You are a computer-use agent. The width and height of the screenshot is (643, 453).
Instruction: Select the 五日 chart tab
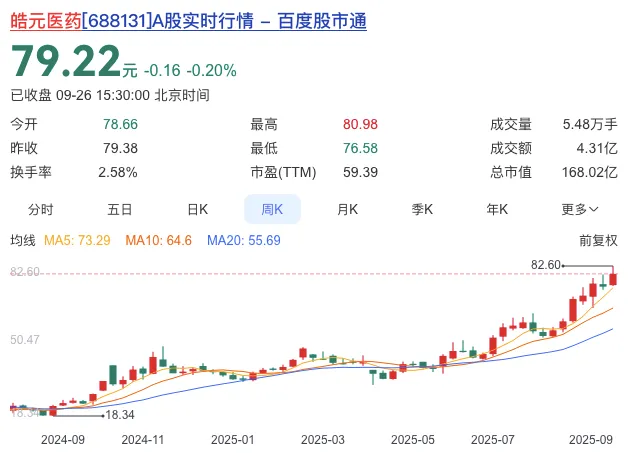119,209
